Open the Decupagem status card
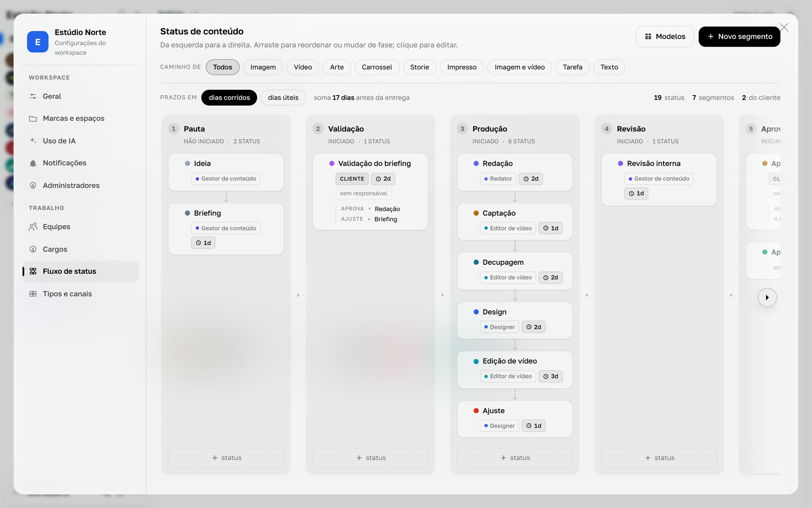The height and width of the screenshot is (508, 812). pos(515,271)
